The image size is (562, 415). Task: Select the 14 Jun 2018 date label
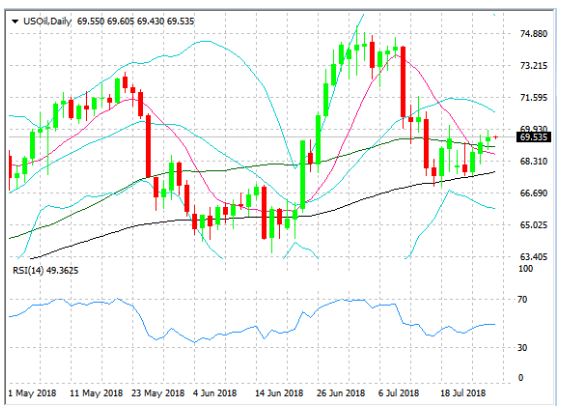(279, 393)
